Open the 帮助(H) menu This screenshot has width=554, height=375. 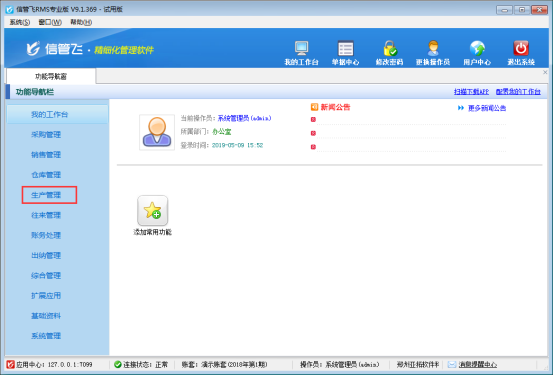click(81, 22)
